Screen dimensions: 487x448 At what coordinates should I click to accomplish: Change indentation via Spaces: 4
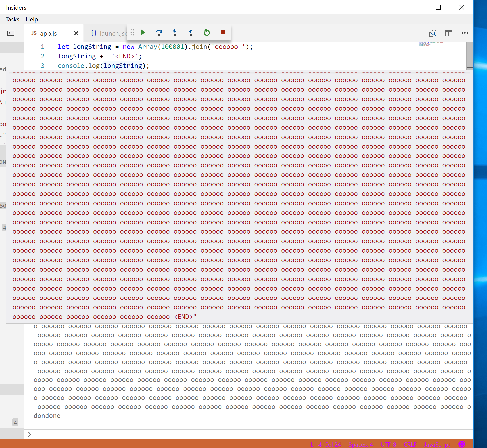(361, 444)
